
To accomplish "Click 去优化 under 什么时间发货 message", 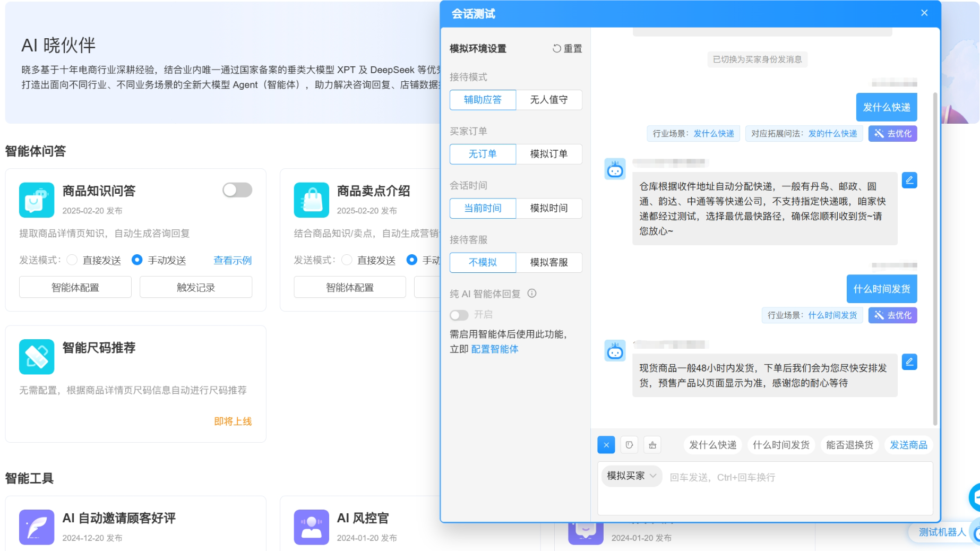I will (x=892, y=315).
